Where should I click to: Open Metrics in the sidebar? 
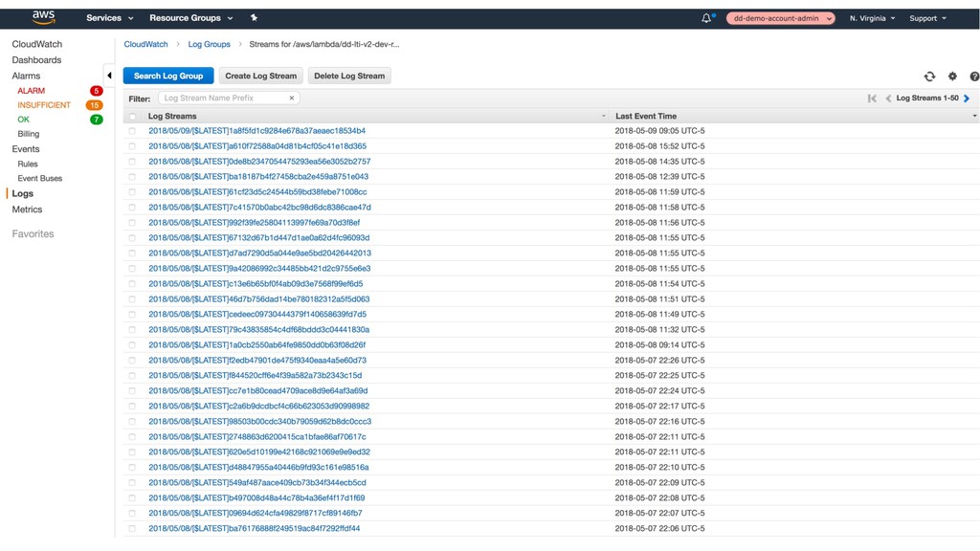pos(27,209)
